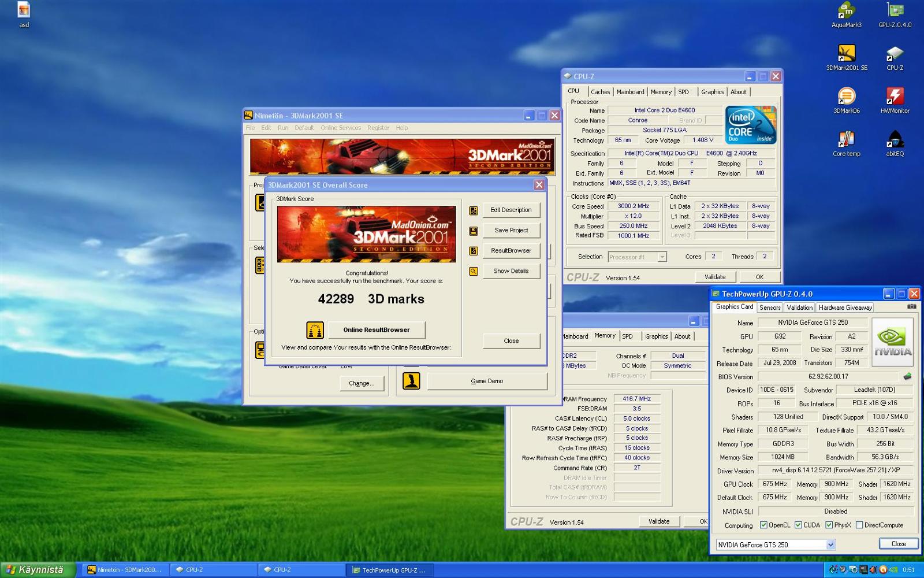924x578 pixels.
Task: Select the asd file on desktop
Action: 24,14
